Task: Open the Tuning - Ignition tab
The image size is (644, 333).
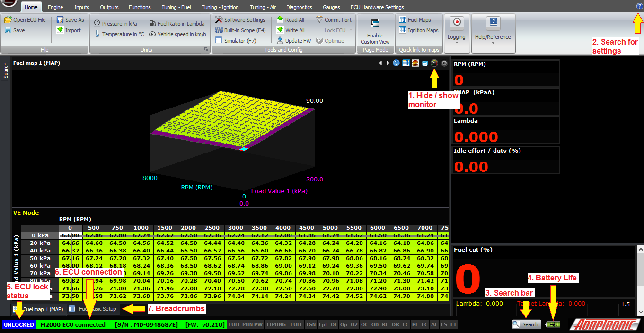Action: 221,7
